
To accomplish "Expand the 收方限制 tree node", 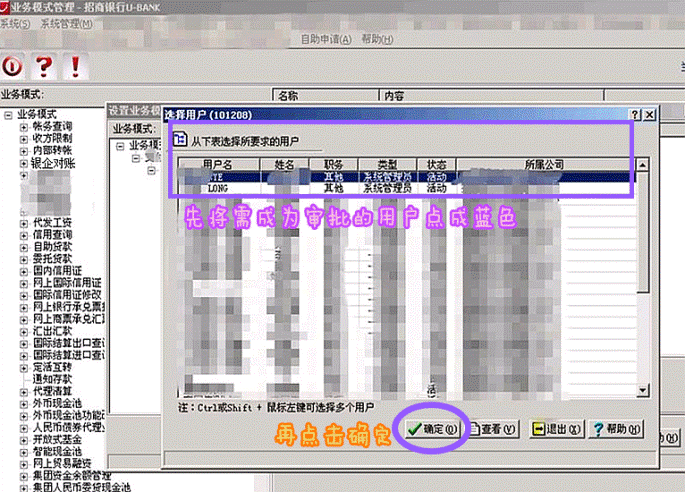I will pos(24,138).
